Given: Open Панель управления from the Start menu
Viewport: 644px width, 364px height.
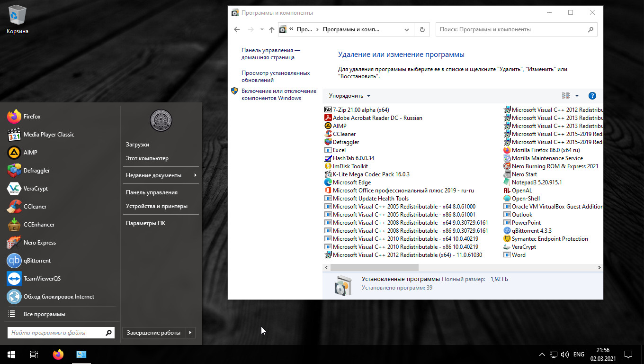Looking at the screenshot, I should [x=152, y=192].
